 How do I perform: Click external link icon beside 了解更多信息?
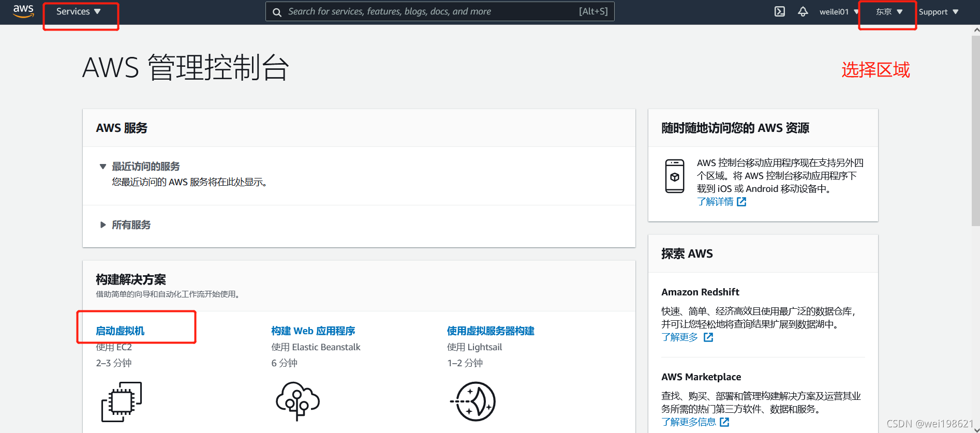724,422
